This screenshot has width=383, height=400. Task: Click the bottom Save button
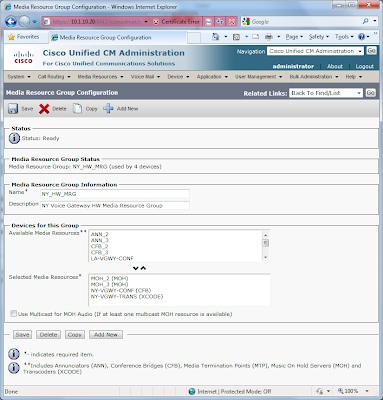(22, 335)
